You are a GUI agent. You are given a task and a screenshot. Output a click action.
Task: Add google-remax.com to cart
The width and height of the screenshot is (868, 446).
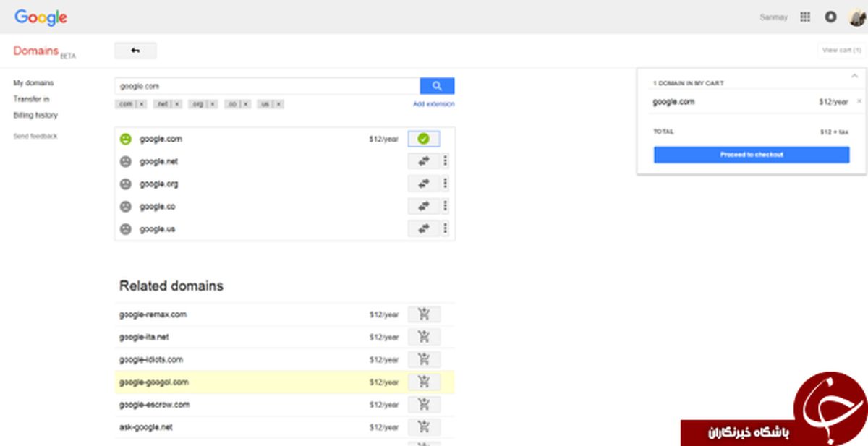(x=424, y=314)
